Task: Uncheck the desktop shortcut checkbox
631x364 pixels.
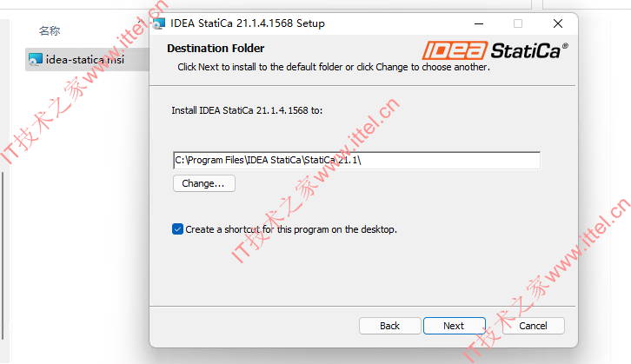Action: coord(177,229)
